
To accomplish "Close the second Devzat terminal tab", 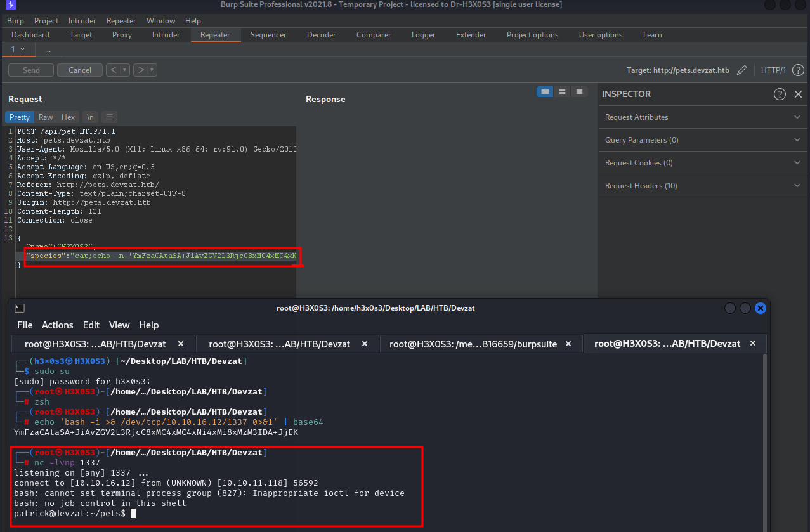I will (365, 344).
